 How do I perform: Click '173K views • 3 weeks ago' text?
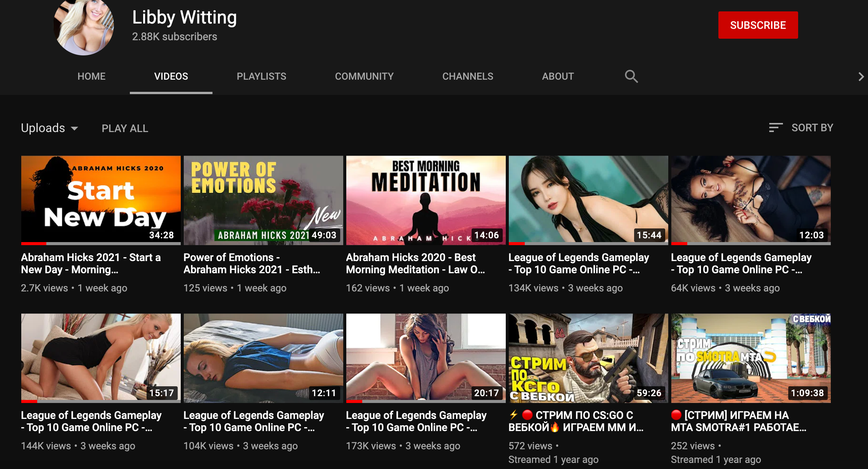click(403, 446)
